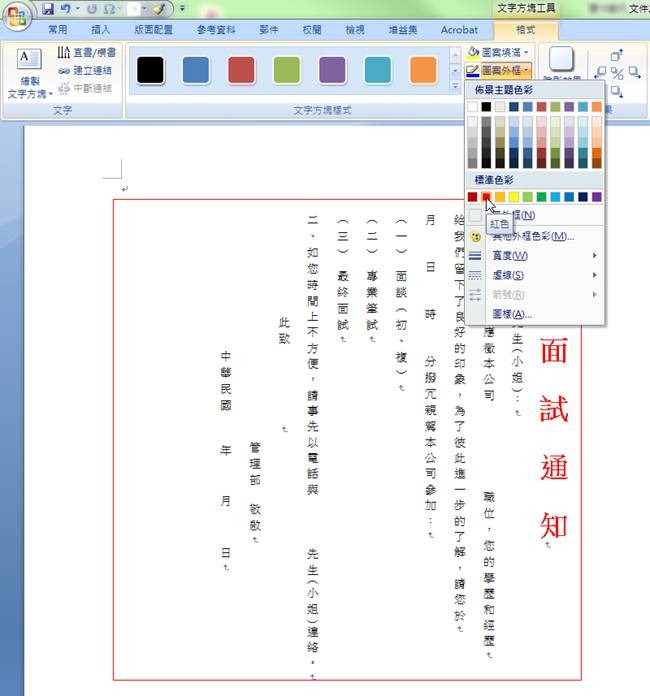Viewport: 650px width, 696px height.
Task: Click the shadow on/off toggle icon
Action: point(617,73)
